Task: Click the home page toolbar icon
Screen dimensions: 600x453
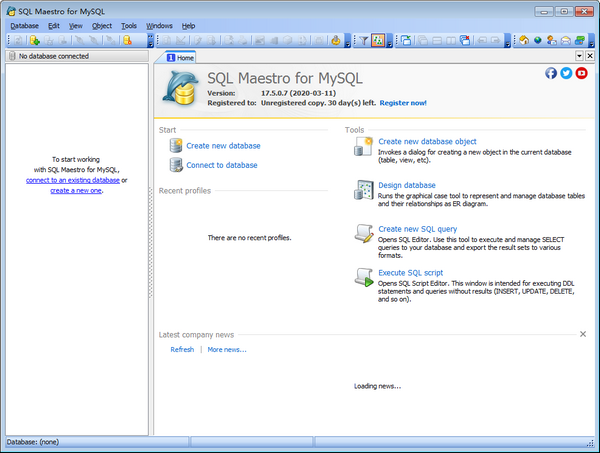Action: (x=523, y=40)
